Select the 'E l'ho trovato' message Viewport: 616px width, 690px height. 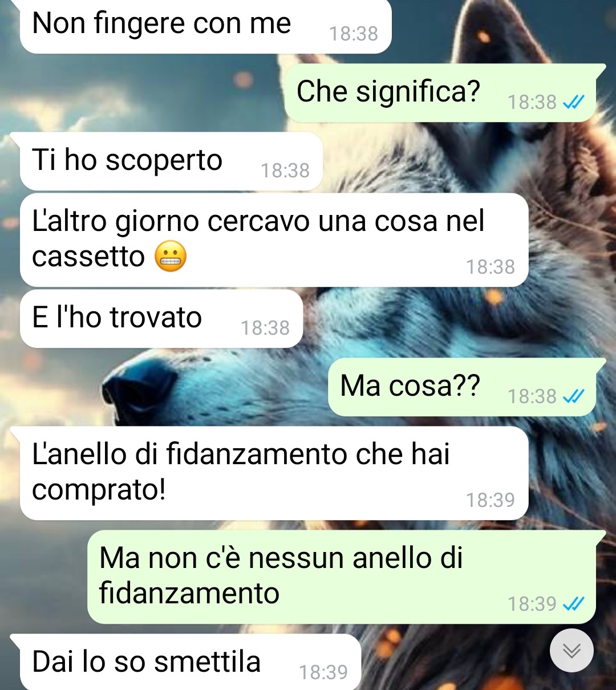click(x=161, y=319)
